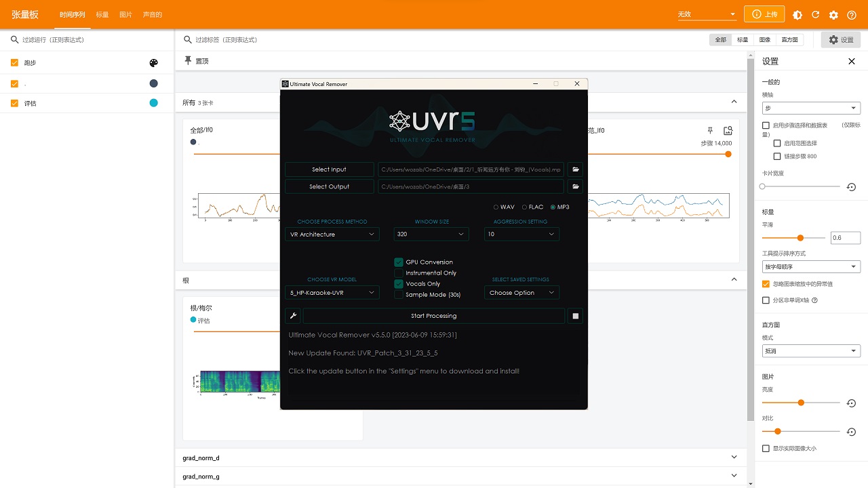The width and height of the screenshot is (868, 488).
Task: Click Select Input button in UVR
Action: (329, 169)
